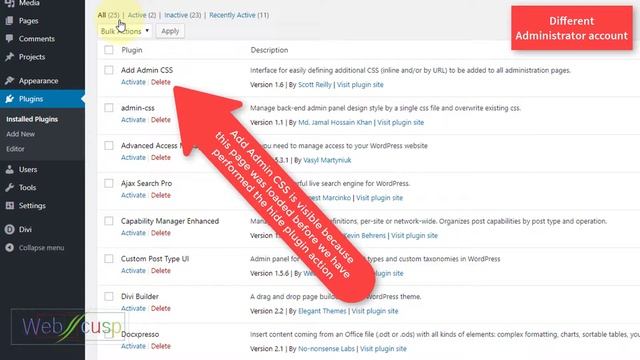Check the admin-css plugin checkbox
The height and width of the screenshot is (360, 640).
(x=109, y=108)
